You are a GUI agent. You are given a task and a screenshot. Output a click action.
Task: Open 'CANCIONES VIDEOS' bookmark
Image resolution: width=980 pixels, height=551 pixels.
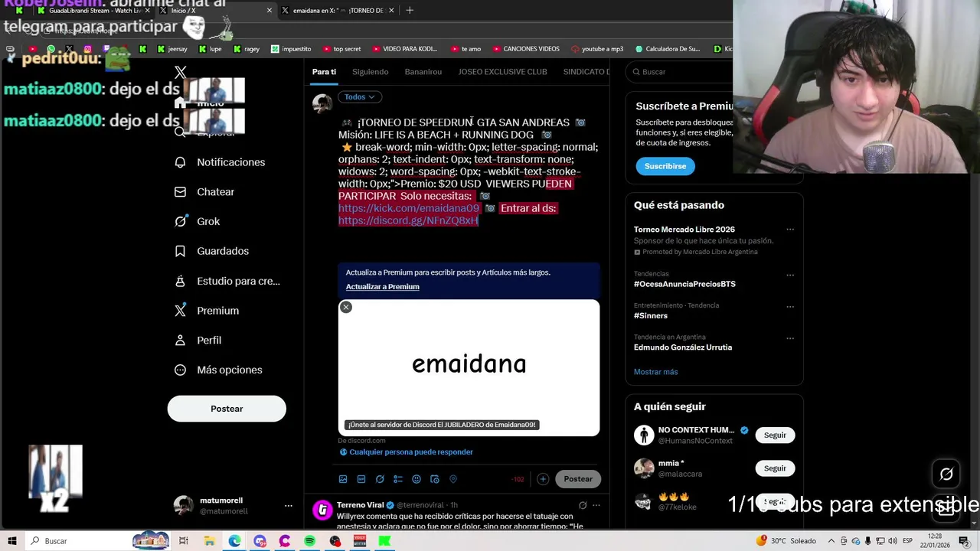pyautogui.click(x=526, y=49)
